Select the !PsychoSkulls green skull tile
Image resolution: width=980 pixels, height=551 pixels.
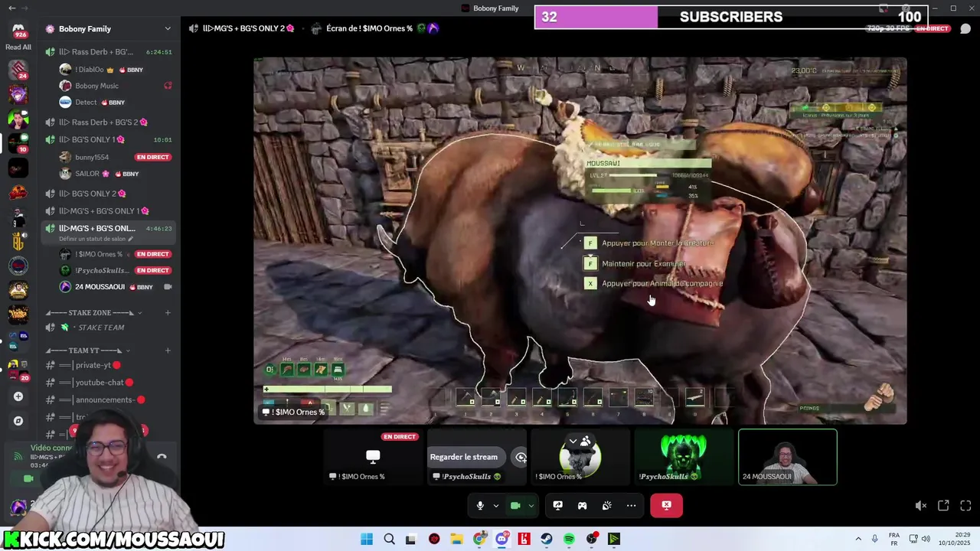point(684,457)
